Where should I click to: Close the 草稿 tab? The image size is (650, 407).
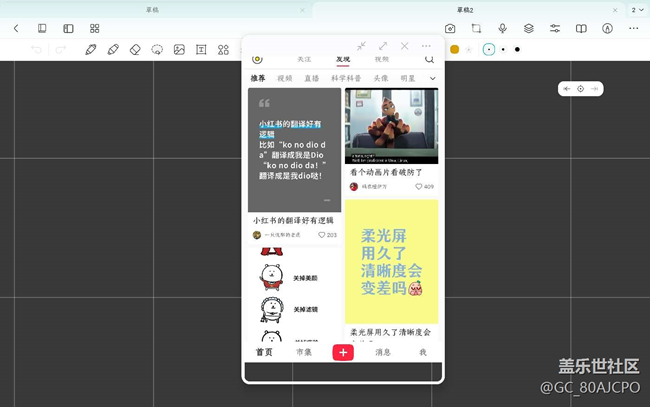click(302, 10)
